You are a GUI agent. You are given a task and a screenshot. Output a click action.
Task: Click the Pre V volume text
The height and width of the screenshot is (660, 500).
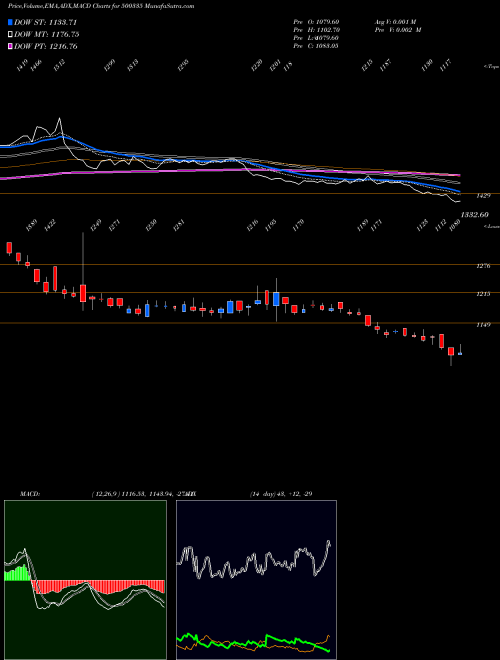[398, 30]
